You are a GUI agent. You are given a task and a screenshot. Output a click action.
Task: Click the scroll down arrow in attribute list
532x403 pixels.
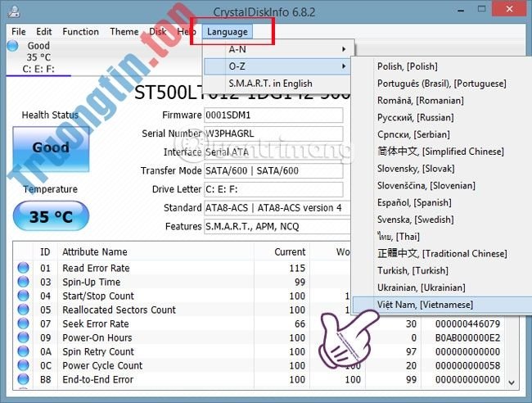click(512, 383)
